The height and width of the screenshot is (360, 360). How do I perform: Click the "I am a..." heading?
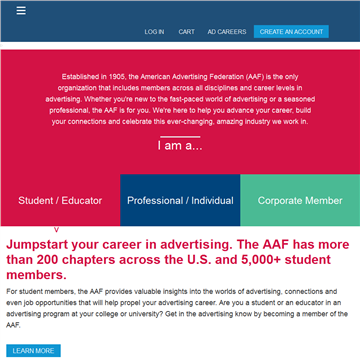(180, 146)
